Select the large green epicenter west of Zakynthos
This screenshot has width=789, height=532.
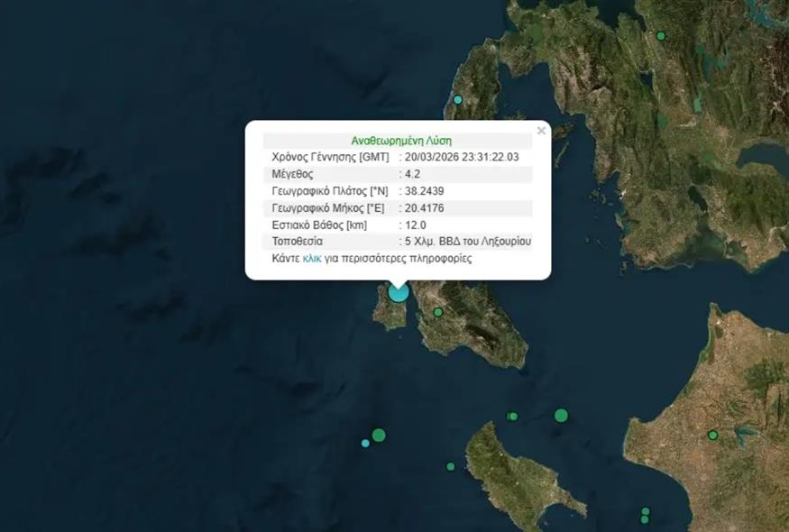[x=378, y=434]
